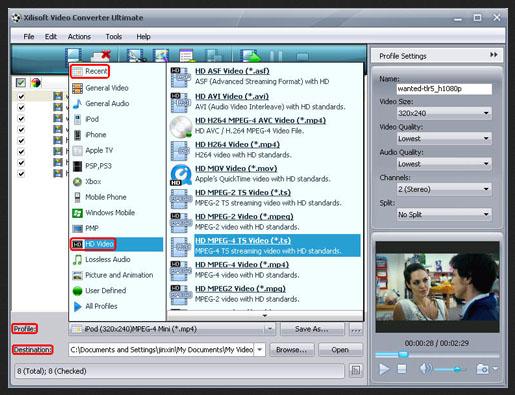Click the disc icon for HD H264 MPEG-4 AVC
Screen dimensions: 515x395
pos(181,127)
